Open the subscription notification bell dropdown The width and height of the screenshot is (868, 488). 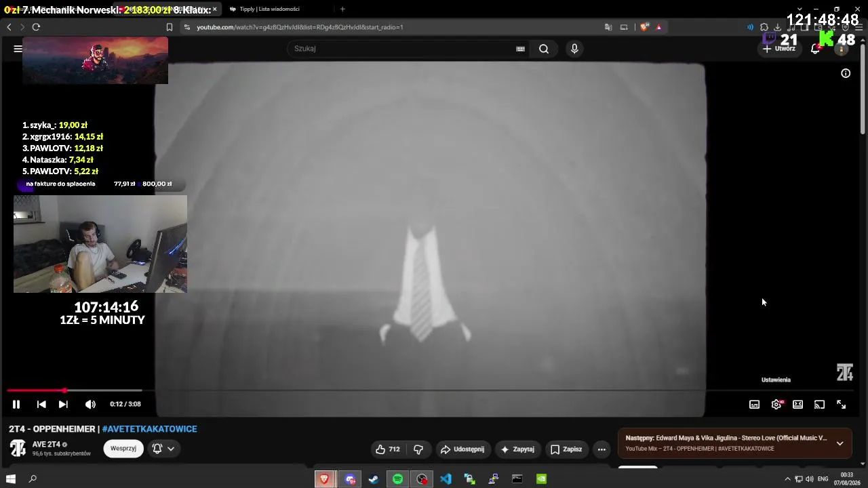pyautogui.click(x=163, y=449)
